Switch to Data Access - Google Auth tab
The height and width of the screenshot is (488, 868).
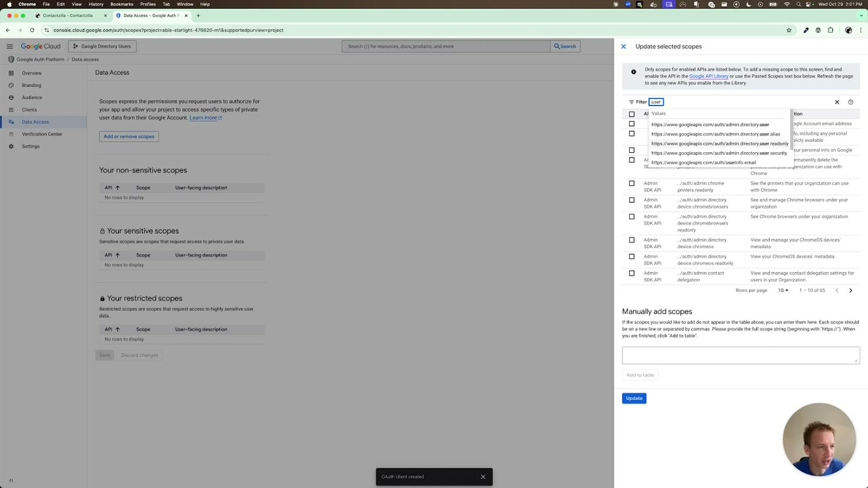tap(151, 16)
